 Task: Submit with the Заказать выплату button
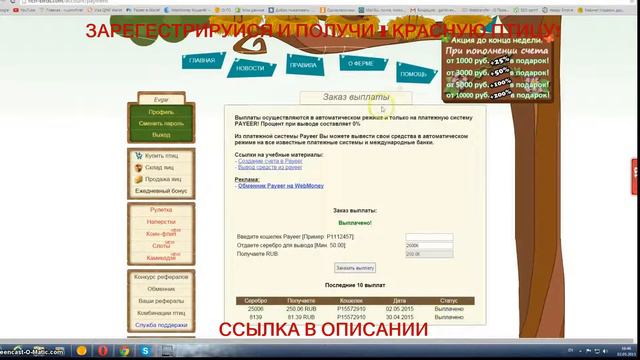coord(355,268)
